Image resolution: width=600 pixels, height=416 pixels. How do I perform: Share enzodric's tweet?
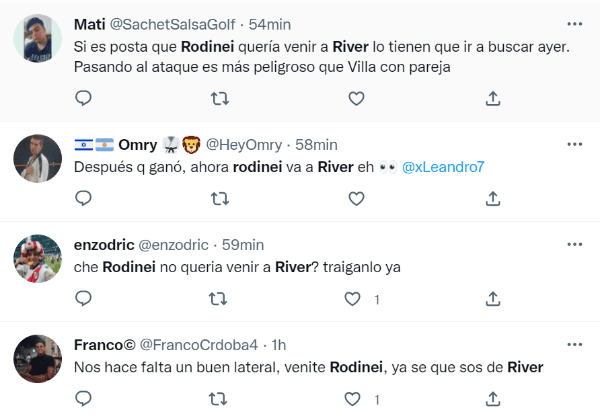492,299
